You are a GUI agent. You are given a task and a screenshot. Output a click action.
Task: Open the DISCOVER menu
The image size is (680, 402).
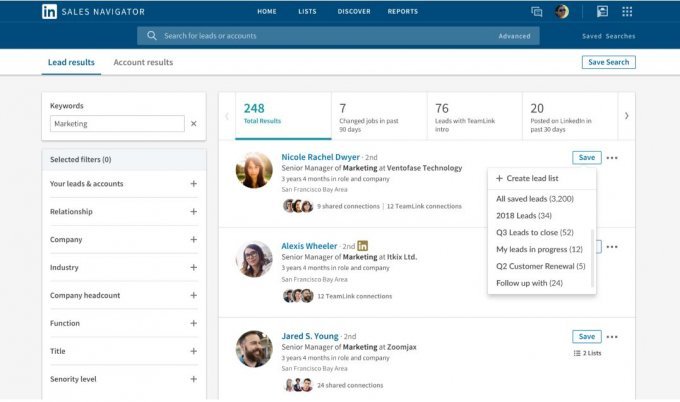tap(354, 12)
